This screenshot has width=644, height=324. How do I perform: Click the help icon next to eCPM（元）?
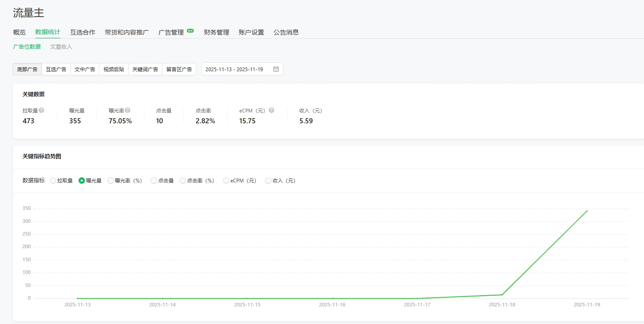point(271,110)
